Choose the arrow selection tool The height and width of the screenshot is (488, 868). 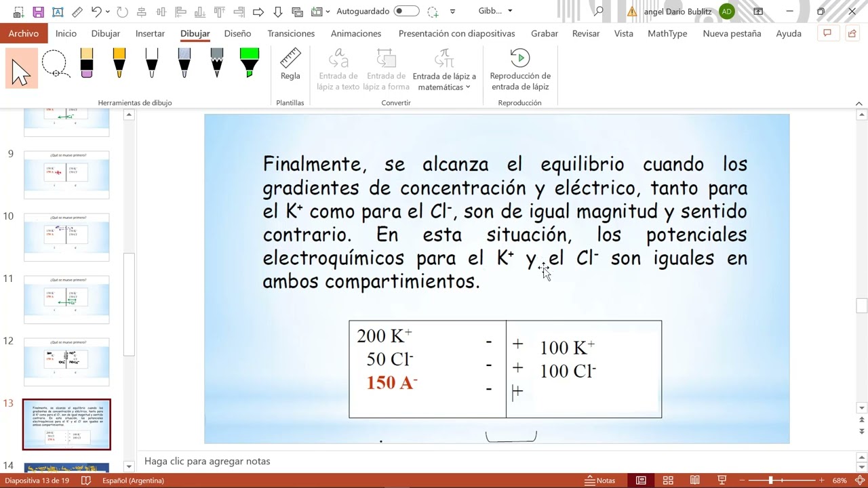(21, 68)
